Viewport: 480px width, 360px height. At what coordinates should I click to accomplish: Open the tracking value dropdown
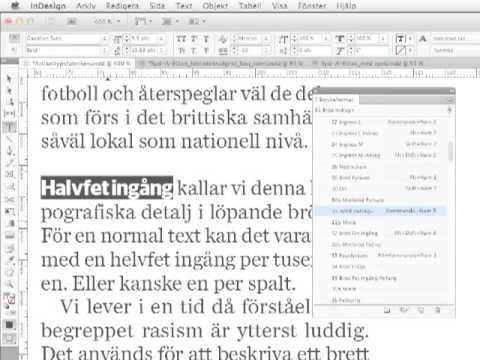267,51
